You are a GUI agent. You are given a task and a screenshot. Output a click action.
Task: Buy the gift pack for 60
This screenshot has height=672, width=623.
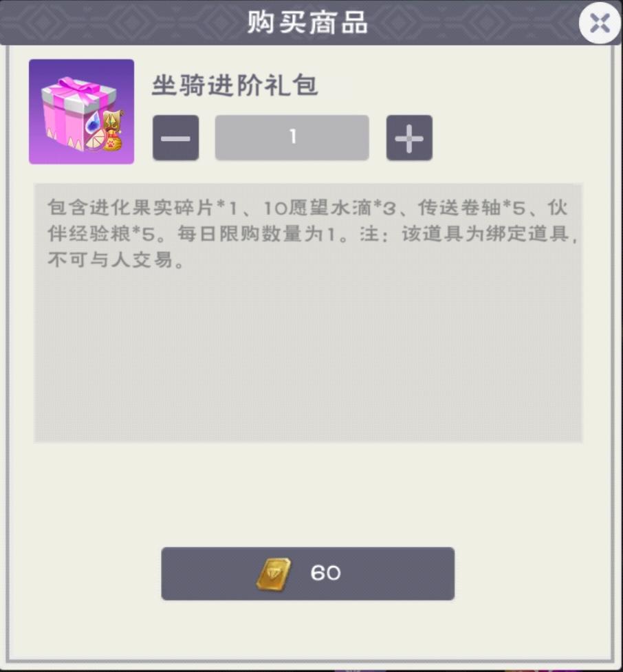pos(307,574)
